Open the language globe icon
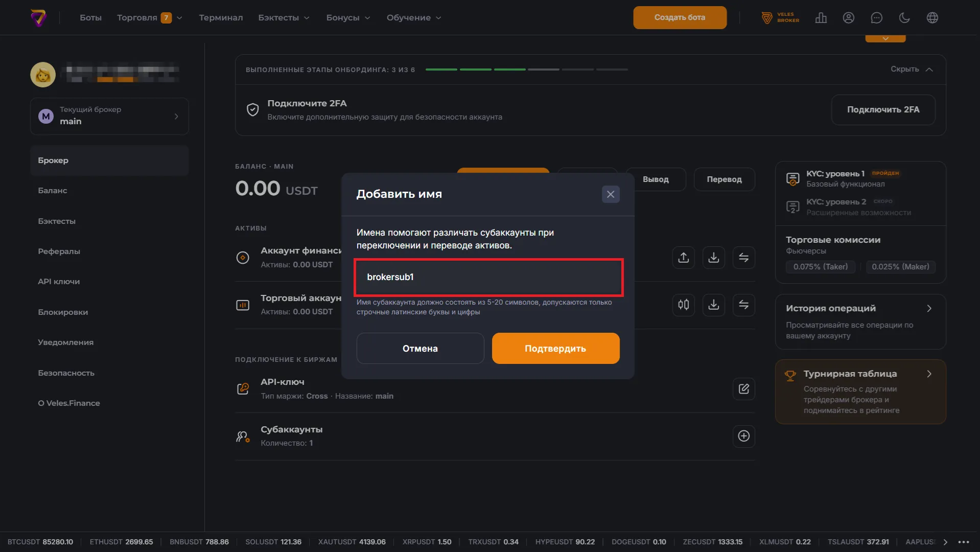This screenshot has width=980, height=552. point(932,18)
